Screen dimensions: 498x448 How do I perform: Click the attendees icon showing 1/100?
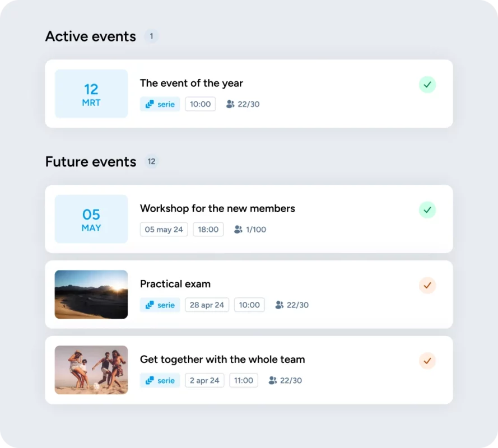coord(238,230)
